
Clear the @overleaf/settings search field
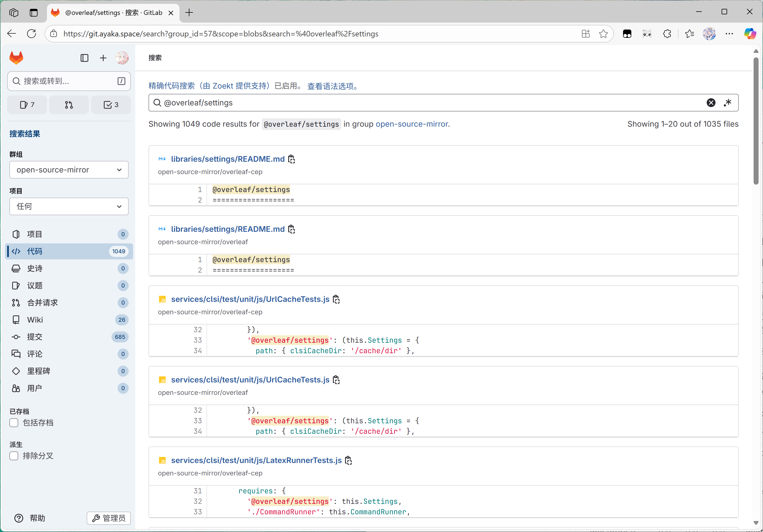click(x=711, y=103)
